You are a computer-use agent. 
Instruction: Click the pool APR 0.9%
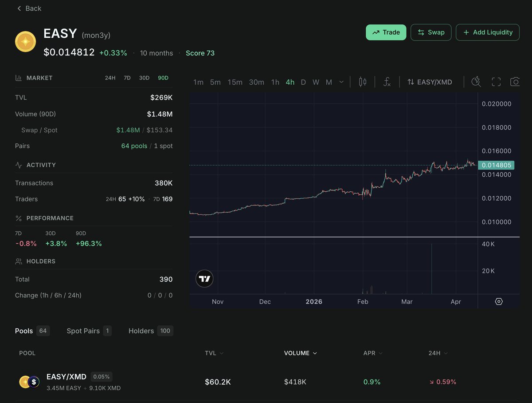pyautogui.click(x=372, y=382)
